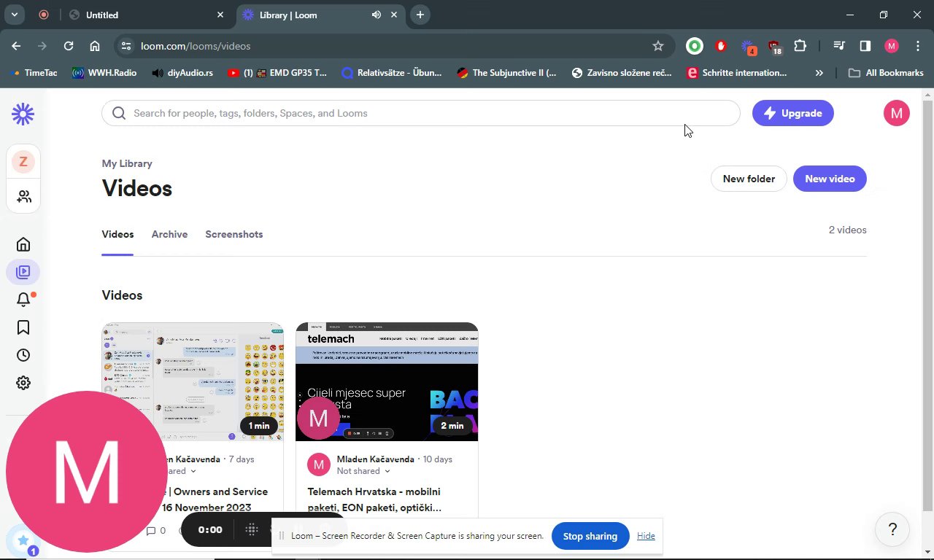This screenshot has width=934, height=560.
Task: Open the media controls icon in toolbar
Action: pyautogui.click(x=839, y=46)
